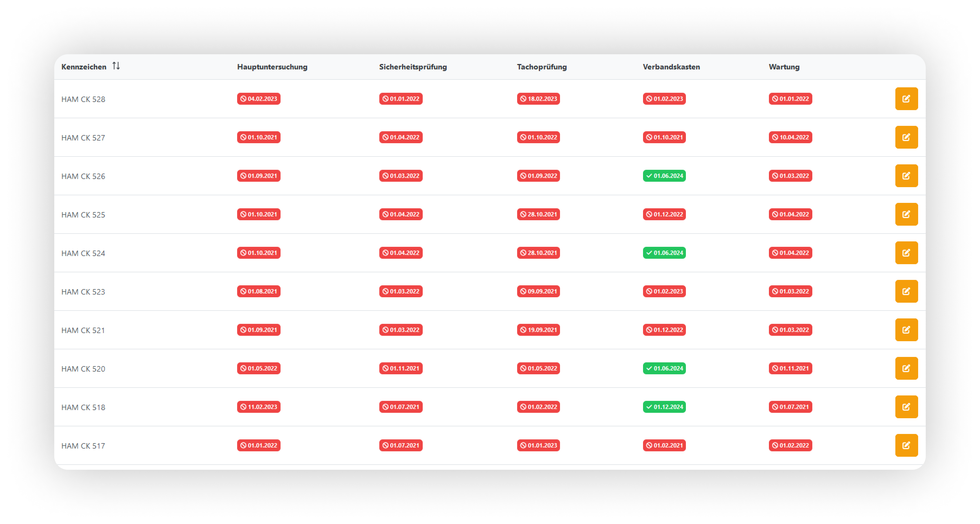Select Tachoprüfung badge 18.02.2023

pos(538,99)
